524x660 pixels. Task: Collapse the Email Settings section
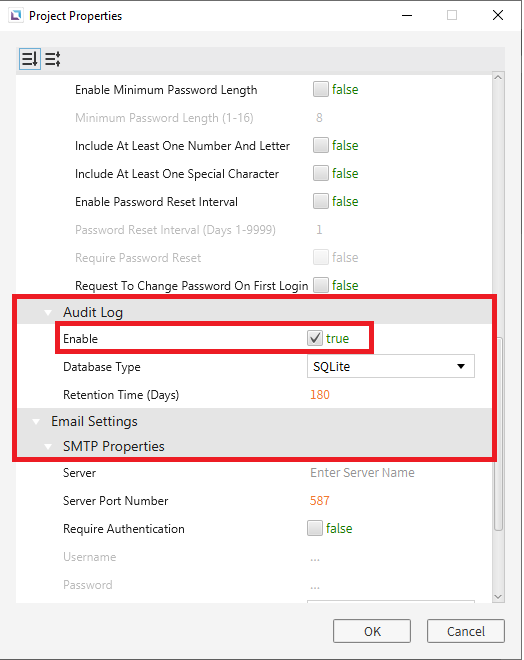pos(36,422)
